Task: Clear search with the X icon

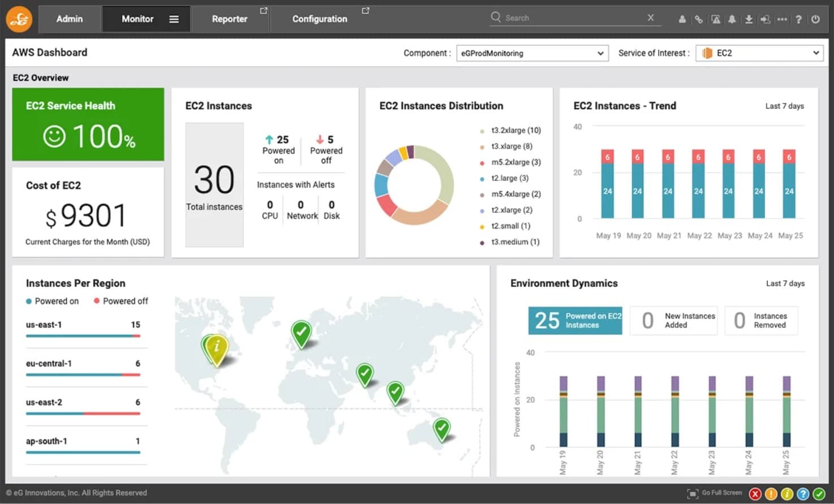Action: tap(651, 18)
